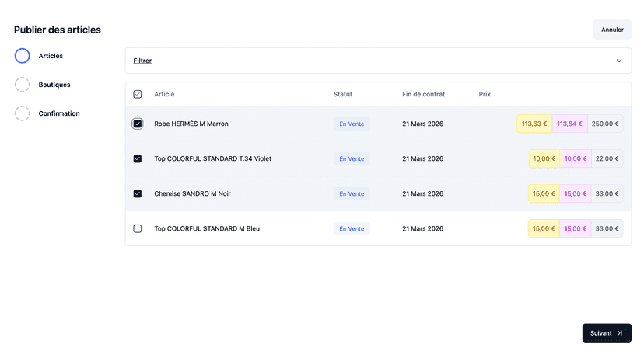644x362 pixels.
Task: Click the Publier des articles heading
Action: coord(58,30)
